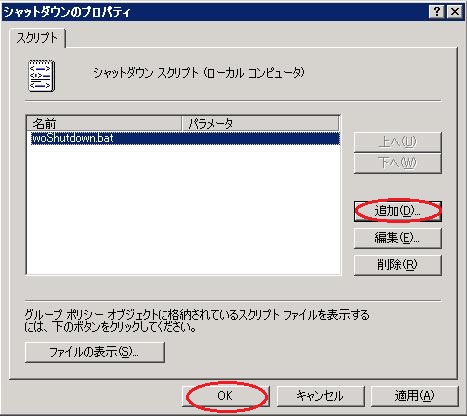Sort by the 名前 column header

(104, 124)
